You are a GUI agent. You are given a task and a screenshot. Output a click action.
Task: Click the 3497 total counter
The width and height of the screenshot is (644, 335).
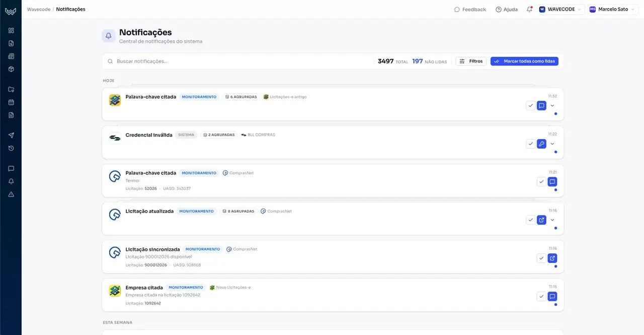point(393,61)
